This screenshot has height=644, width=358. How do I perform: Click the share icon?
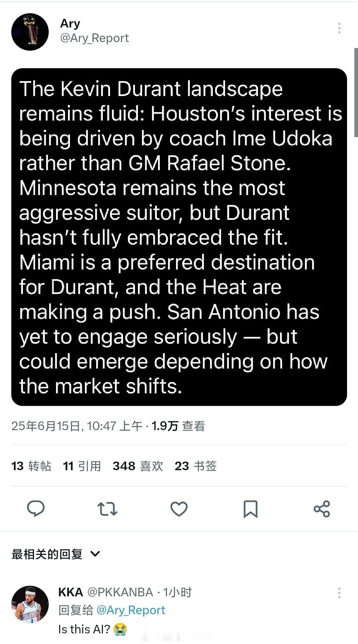point(322,509)
